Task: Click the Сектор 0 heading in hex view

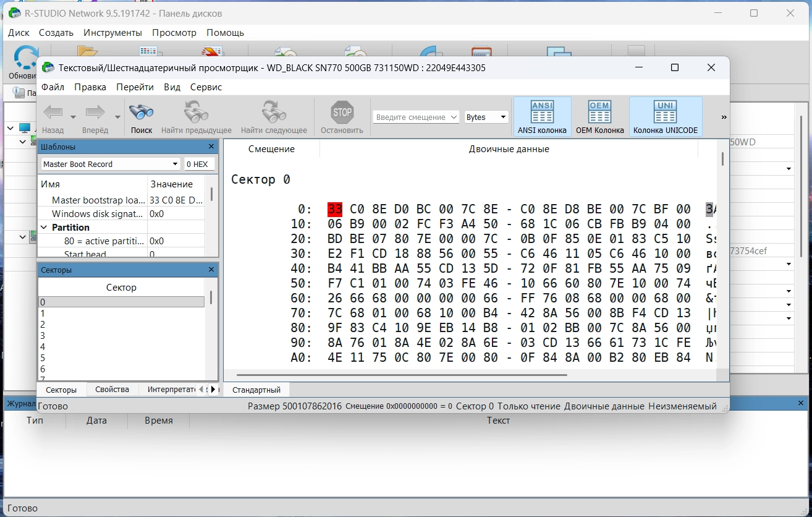Action: tap(260, 179)
